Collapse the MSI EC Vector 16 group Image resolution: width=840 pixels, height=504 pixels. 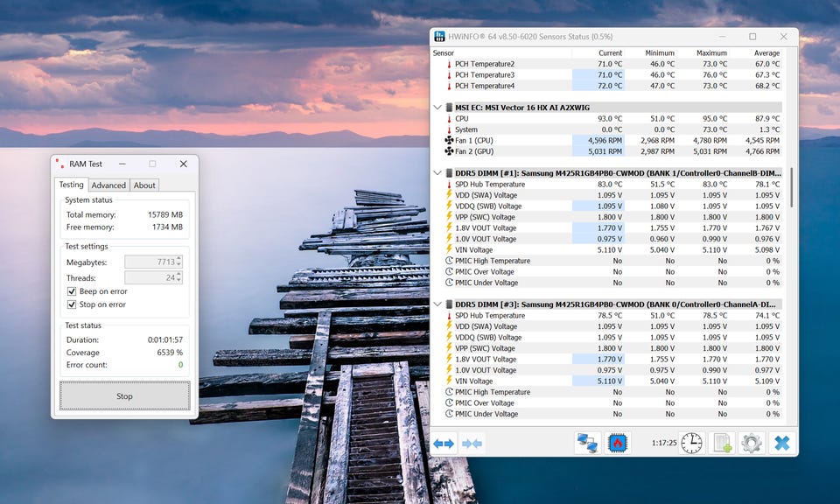tap(437, 108)
